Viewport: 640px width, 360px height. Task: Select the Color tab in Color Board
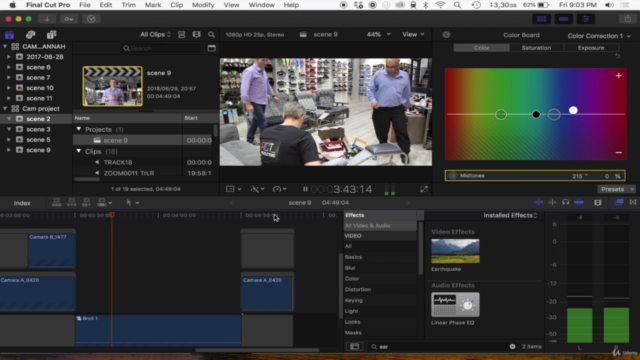482,48
